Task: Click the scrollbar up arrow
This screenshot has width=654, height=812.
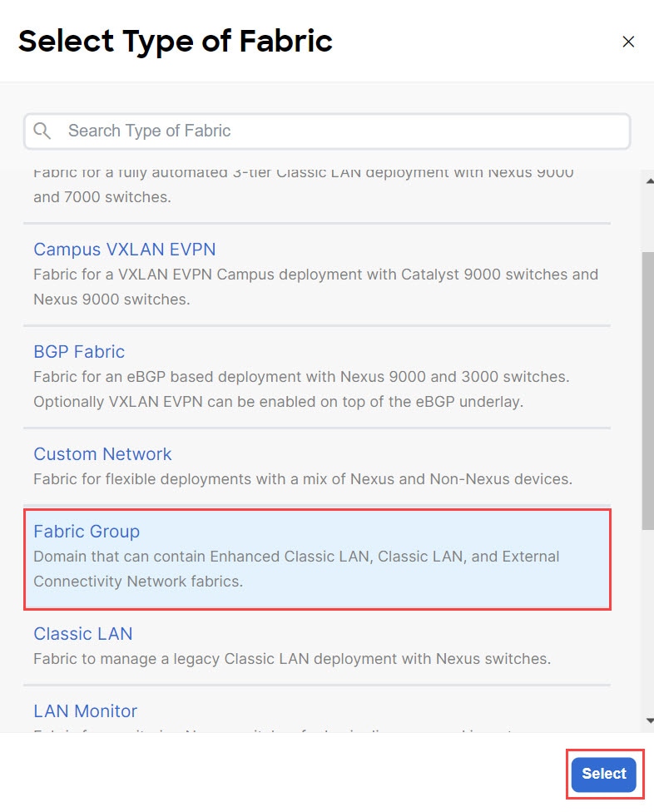Action: tap(649, 181)
